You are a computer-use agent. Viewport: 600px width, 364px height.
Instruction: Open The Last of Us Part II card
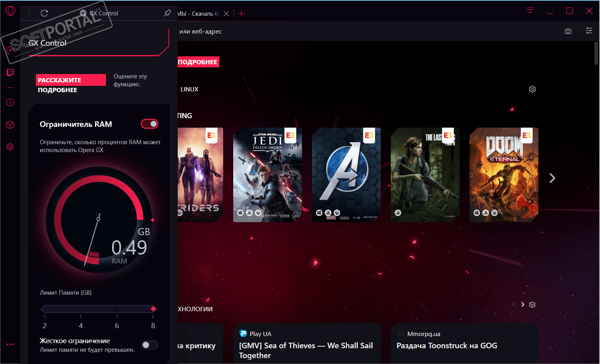coord(425,175)
